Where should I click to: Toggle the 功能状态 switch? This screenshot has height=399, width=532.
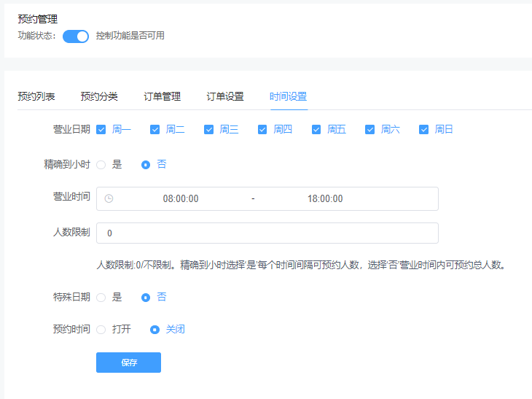coord(76,36)
